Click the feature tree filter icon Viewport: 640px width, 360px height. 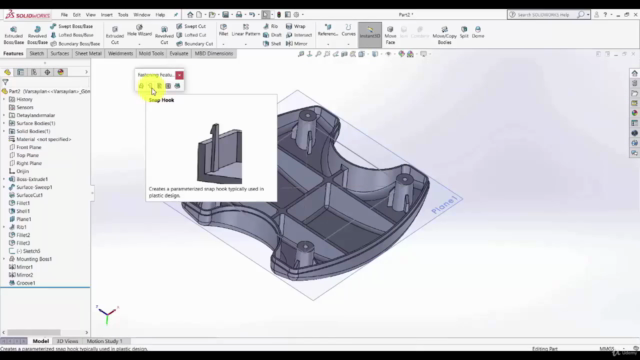[x=5, y=82]
